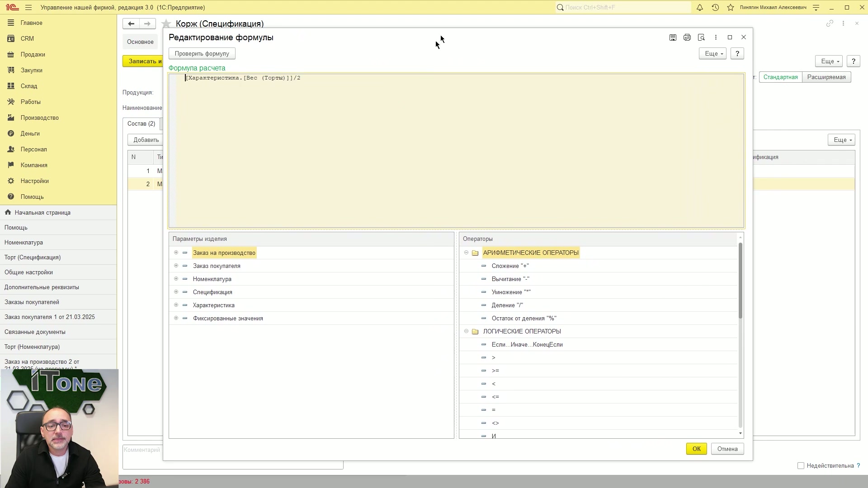Select the Деление "/" operator

click(507, 305)
